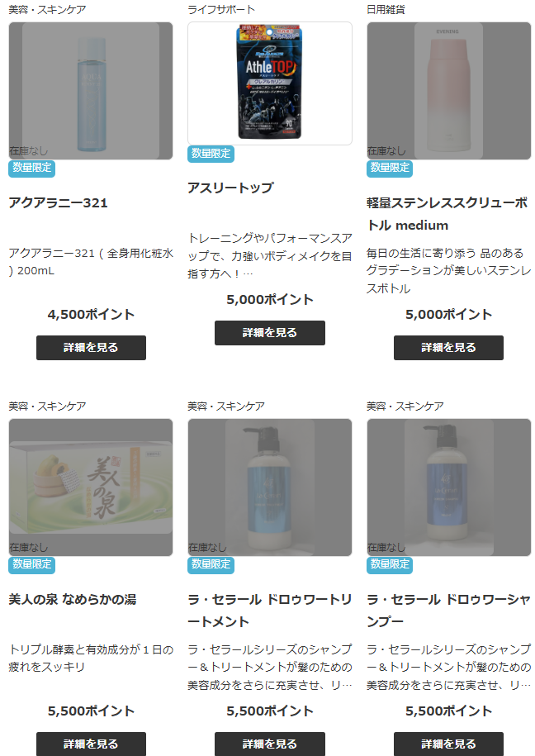535x756 pixels.
Task: Open the 美人の泉 なめらかの湯 title link
Action: [x=73, y=599]
